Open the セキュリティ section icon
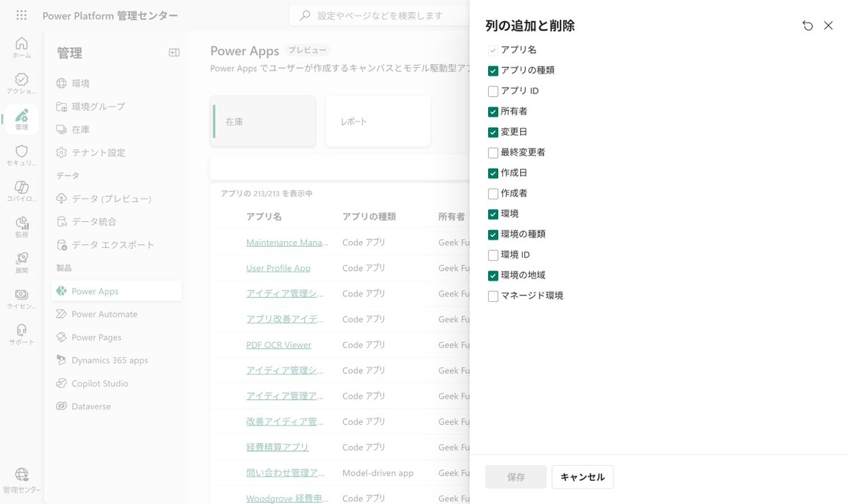 (x=21, y=153)
